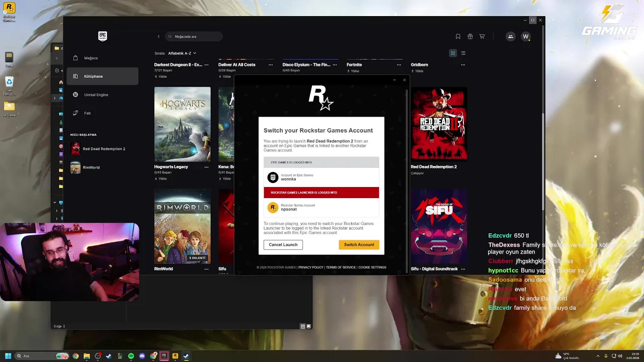Open Epic Games Launcher taskbar icon
This screenshot has width=644, height=362.
164,356
